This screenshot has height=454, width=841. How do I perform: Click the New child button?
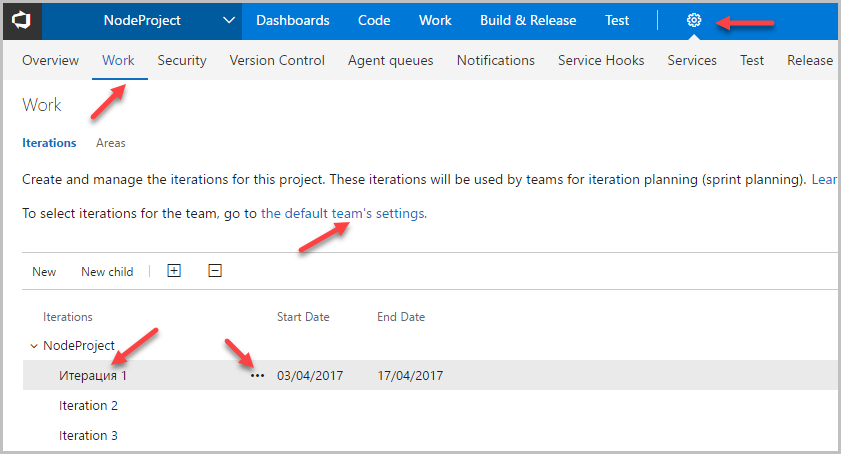(x=107, y=272)
